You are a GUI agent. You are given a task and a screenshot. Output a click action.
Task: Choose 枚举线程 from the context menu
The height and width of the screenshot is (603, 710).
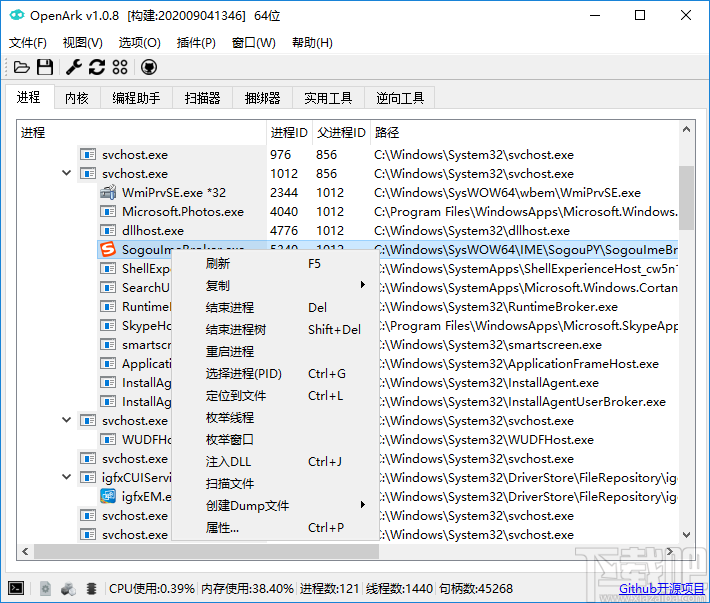point(275,417)
